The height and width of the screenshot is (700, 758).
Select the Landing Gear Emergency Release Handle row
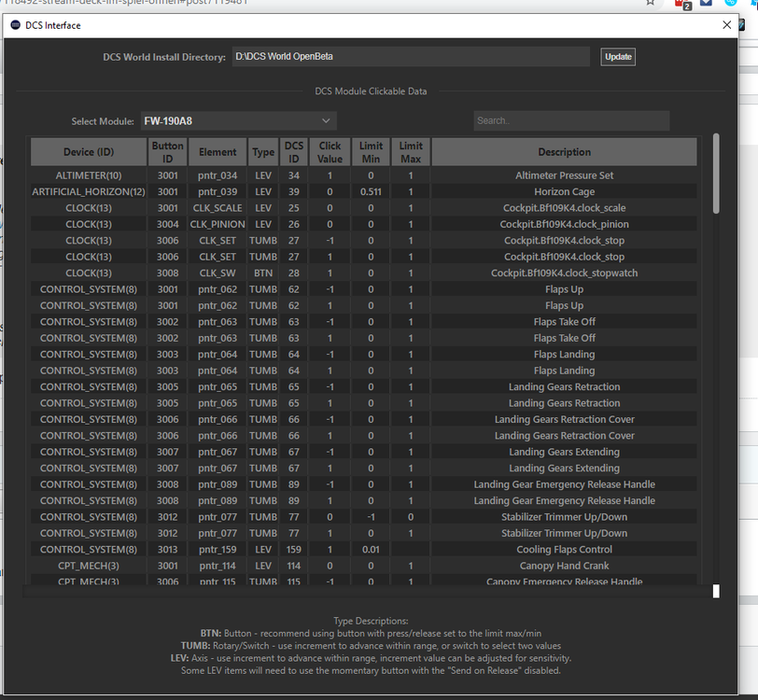373,483
